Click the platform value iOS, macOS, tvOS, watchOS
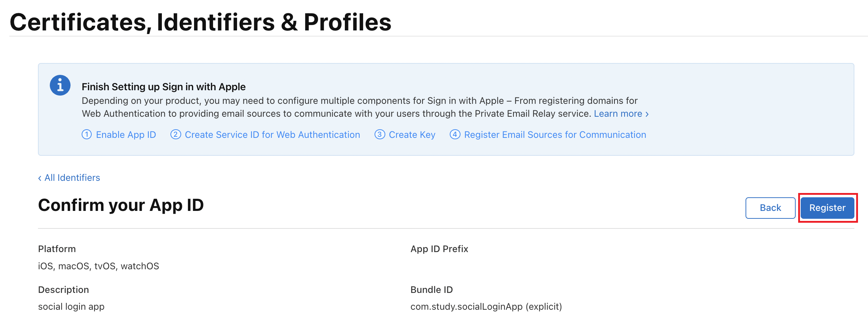The image size is (868, 333). (x=98, y=266)
